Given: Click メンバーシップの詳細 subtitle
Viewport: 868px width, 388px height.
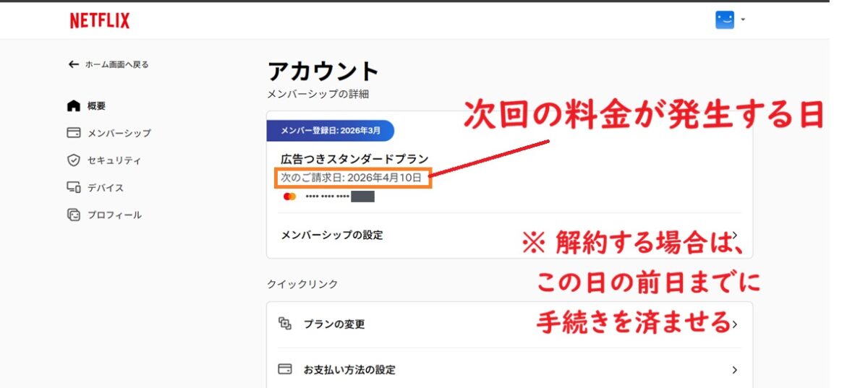Looking at the screenshot, I should 318,95.
